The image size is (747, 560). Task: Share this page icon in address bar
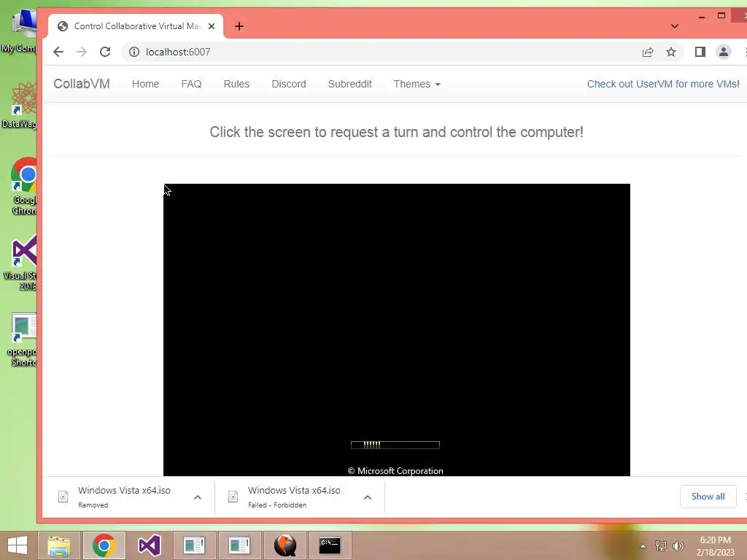[x=648, y=52]
